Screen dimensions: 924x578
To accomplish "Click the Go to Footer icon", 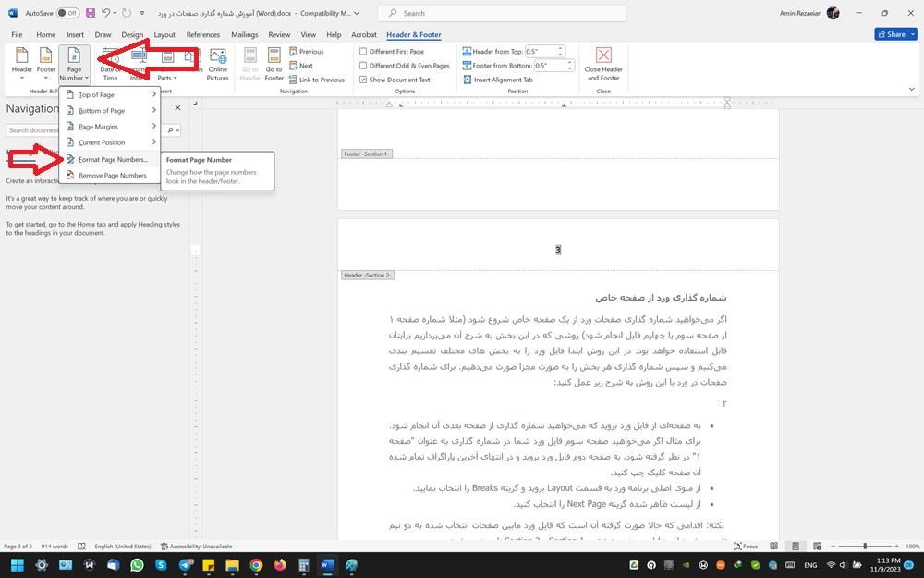I will coord(274,62).
